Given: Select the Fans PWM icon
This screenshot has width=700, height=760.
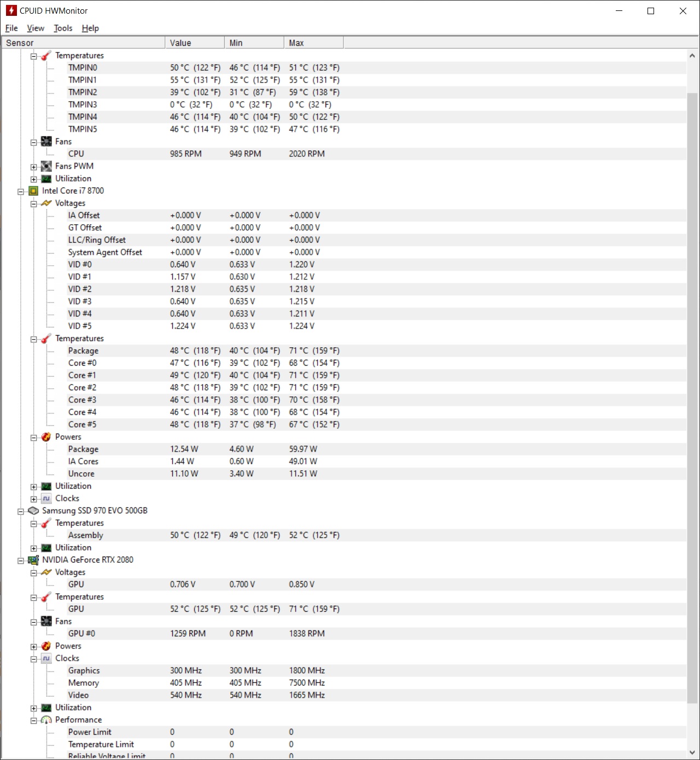Looking at the screenshot, I should pos(46,166).
